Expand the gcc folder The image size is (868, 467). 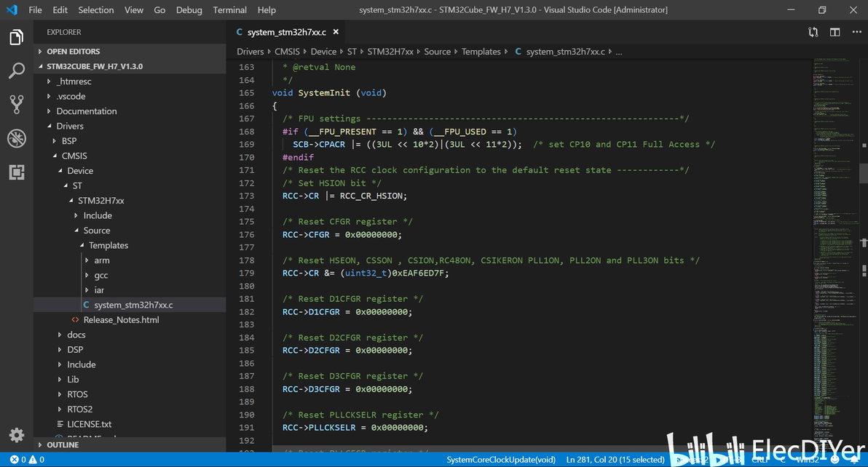(100, 275)
